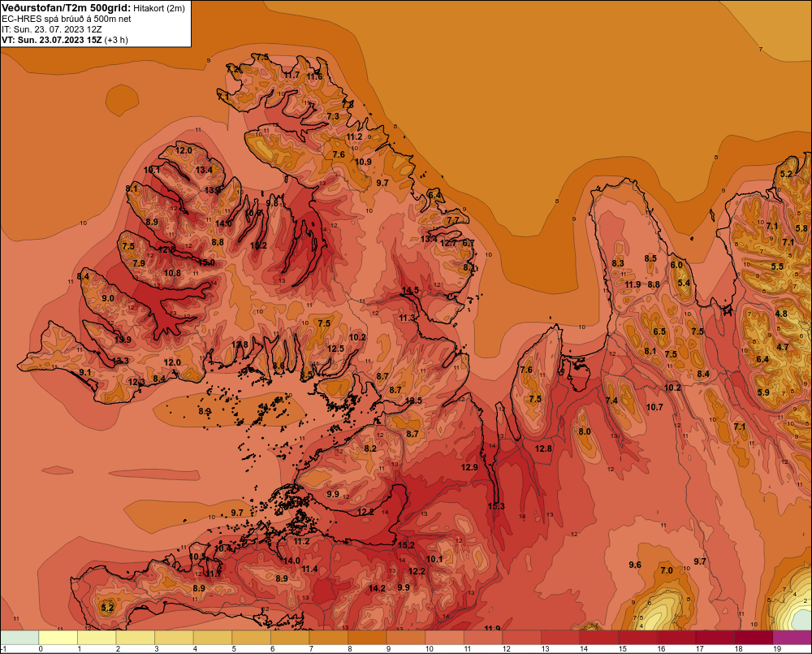The image size is (812, 654).
Task: Select the pale green swatch between -1 and 0
Action: (x=19, y=637)
